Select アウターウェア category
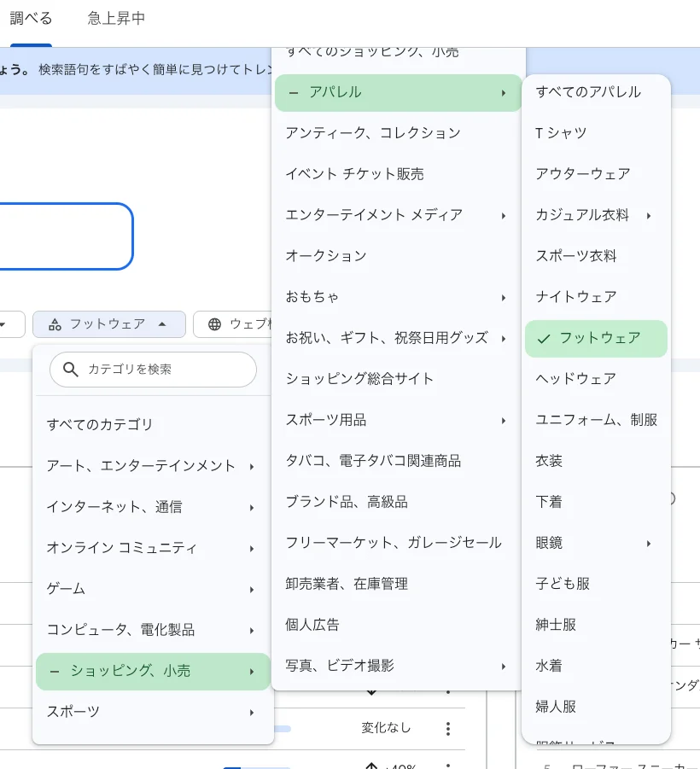The width and height of the screenshot is (700, 769). [x=596, y=174]
